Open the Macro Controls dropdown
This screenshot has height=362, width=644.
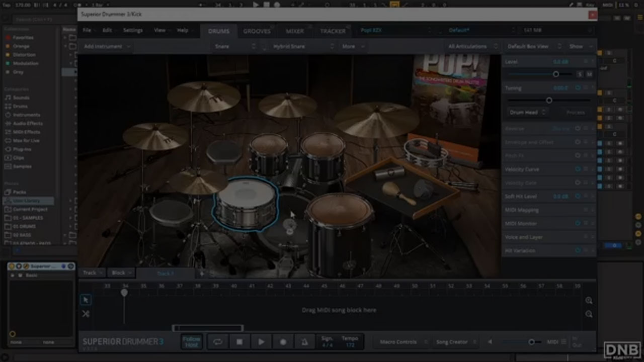click(x=404, y=342)
